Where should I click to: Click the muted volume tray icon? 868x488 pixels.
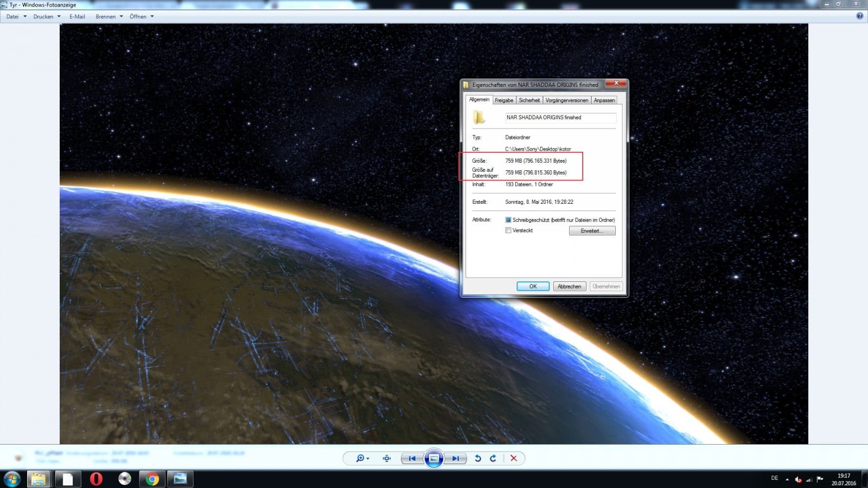tap(798, 479)
